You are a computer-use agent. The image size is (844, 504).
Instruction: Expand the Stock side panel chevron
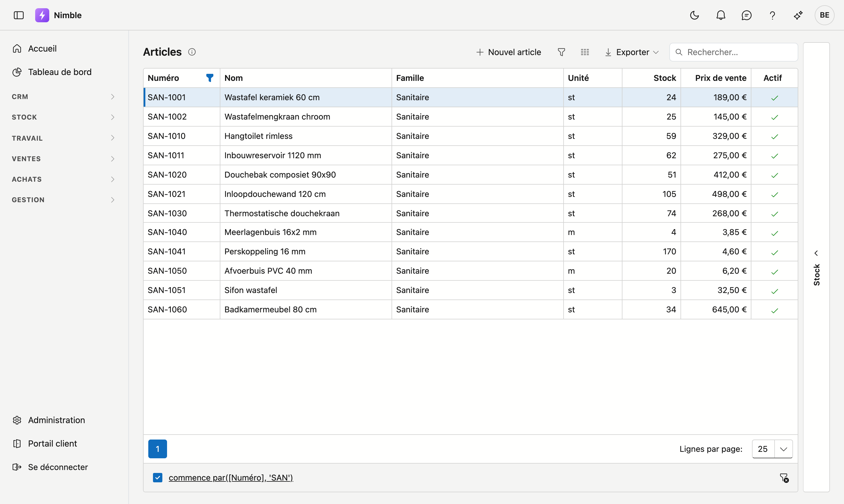coord(816,253)
